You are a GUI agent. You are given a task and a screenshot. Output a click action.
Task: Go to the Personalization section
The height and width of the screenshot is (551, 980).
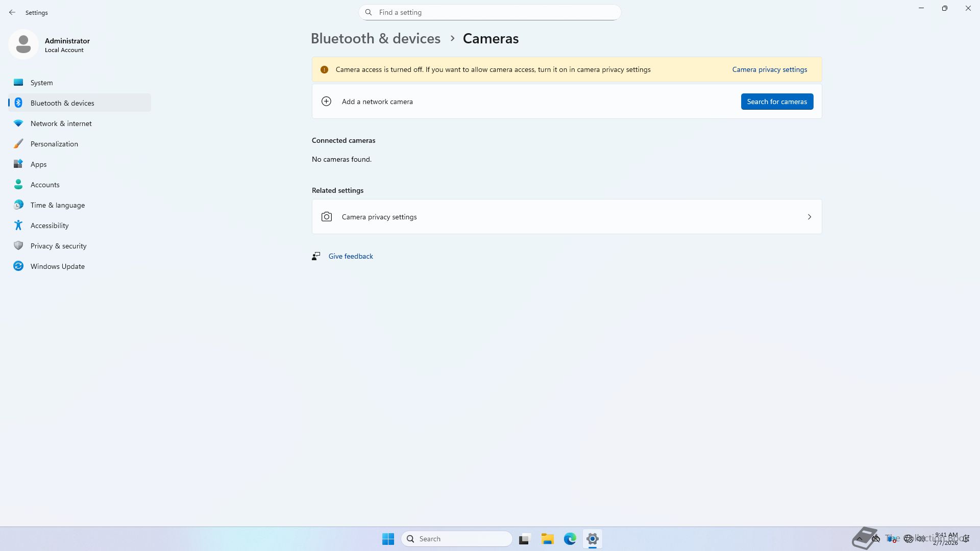pyautogui.click(x=54, y=144)
